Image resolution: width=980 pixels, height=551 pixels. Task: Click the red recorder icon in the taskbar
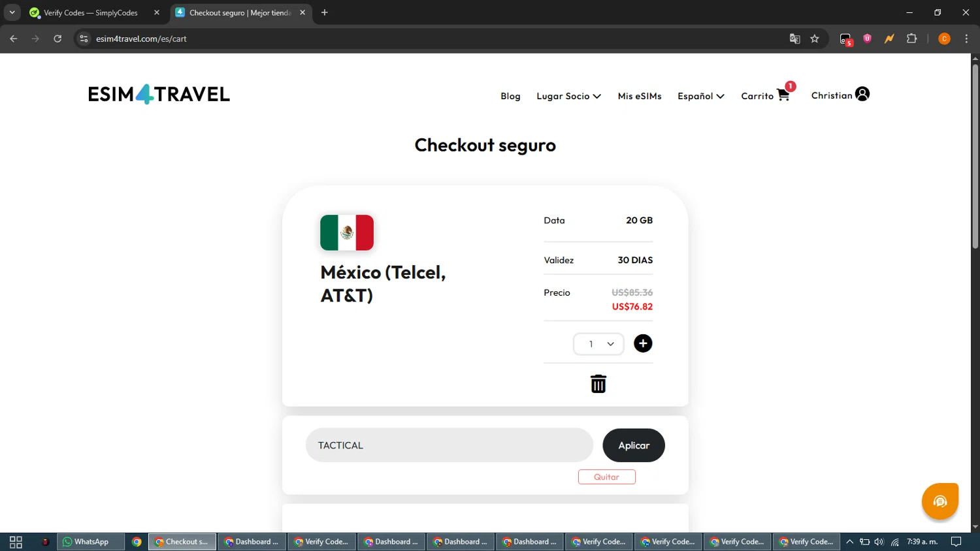pyautogui.click(x=46, y=542)
